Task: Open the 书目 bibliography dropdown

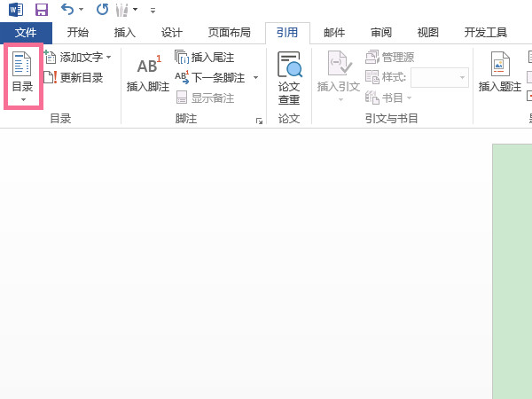Action: click(388, 98)
